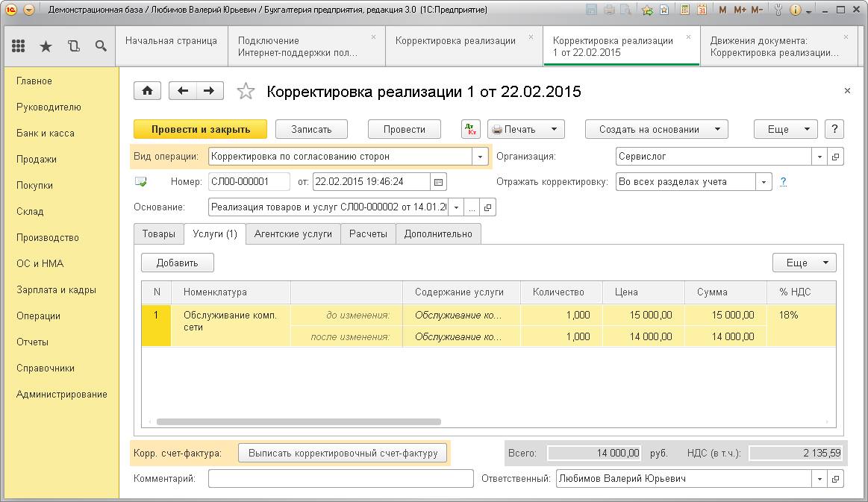
Task: Open the ? help button
Action: tap(834, 130)
